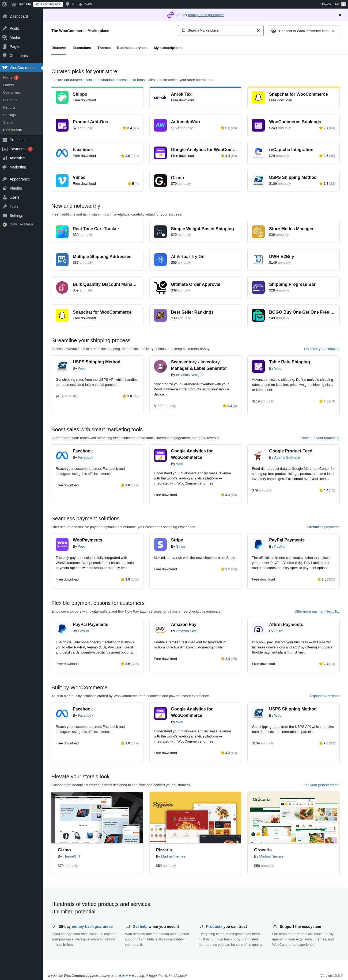Clear the Search Marketplace field

(258, 30)
